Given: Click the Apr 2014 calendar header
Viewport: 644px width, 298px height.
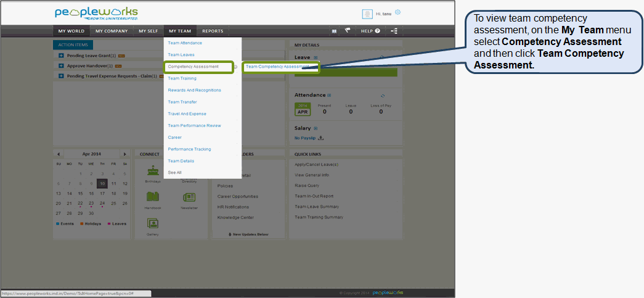Looking at the screenshot, I should click(92, 154).
